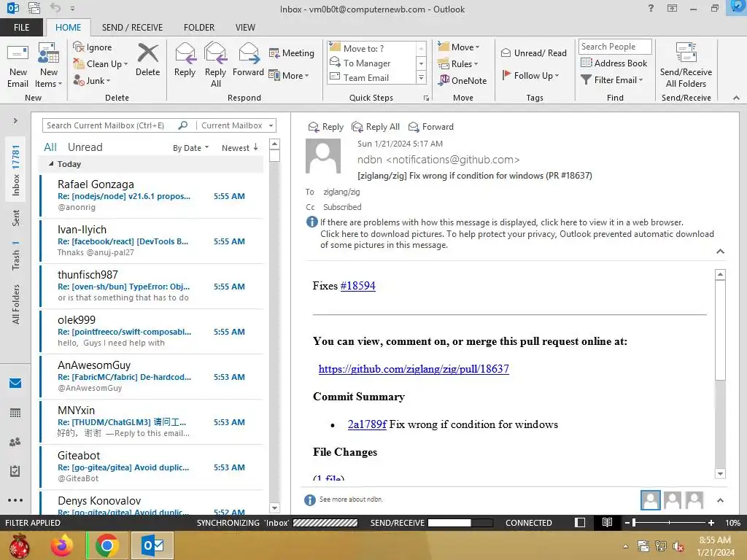Click the zoom in plus button

[x=711, y=522]
